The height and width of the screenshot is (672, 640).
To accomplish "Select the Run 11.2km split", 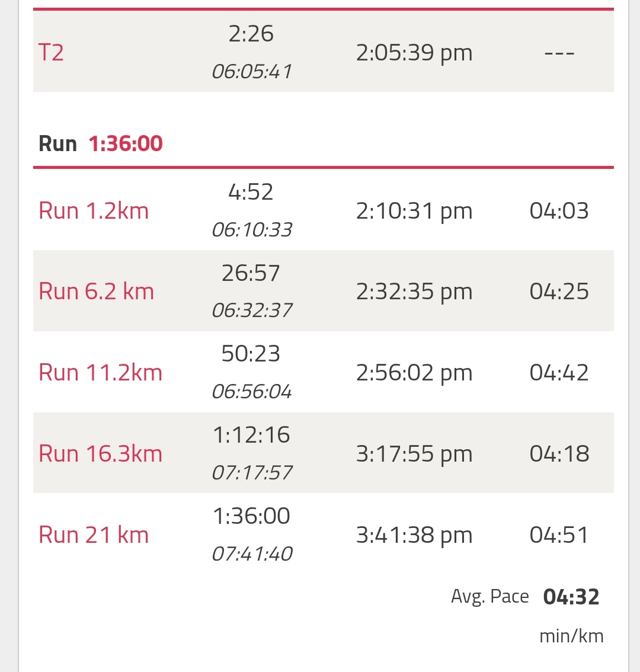I will pyautogui.click(x=100, y=372).
